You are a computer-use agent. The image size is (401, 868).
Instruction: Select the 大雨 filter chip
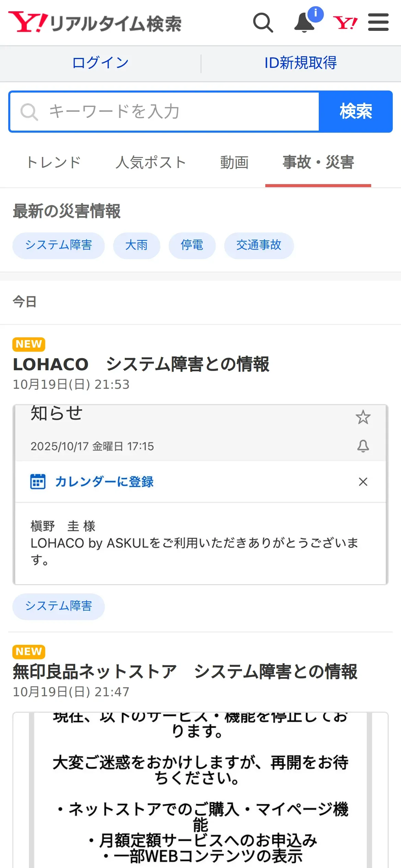[x=136, y=245]
